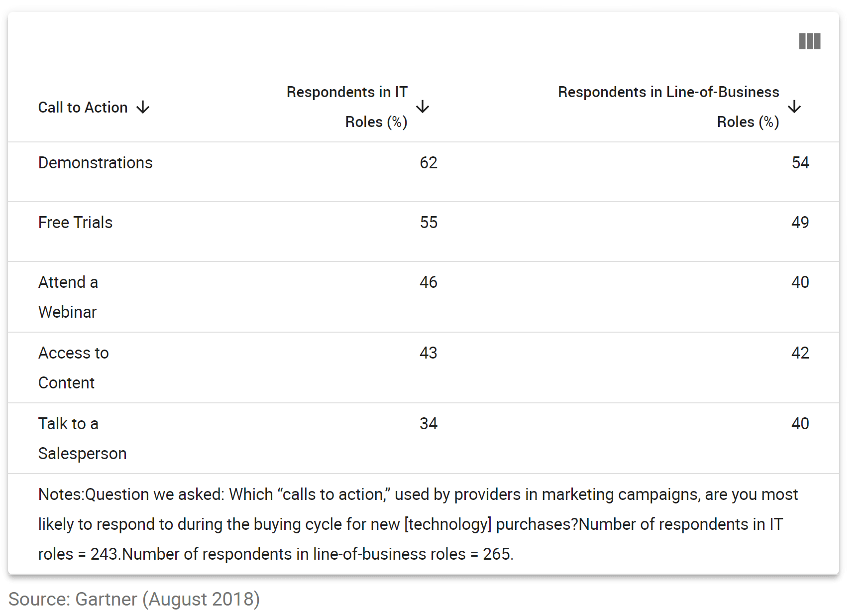Open the column layout icon above the table
The width and height of the screenshot is (868, 613).
point(809,41)
